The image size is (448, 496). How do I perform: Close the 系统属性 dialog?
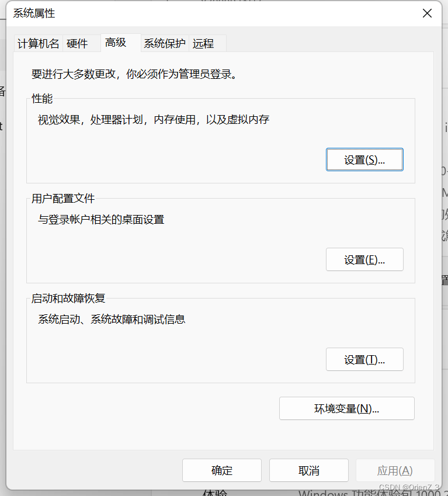point(427,13)
